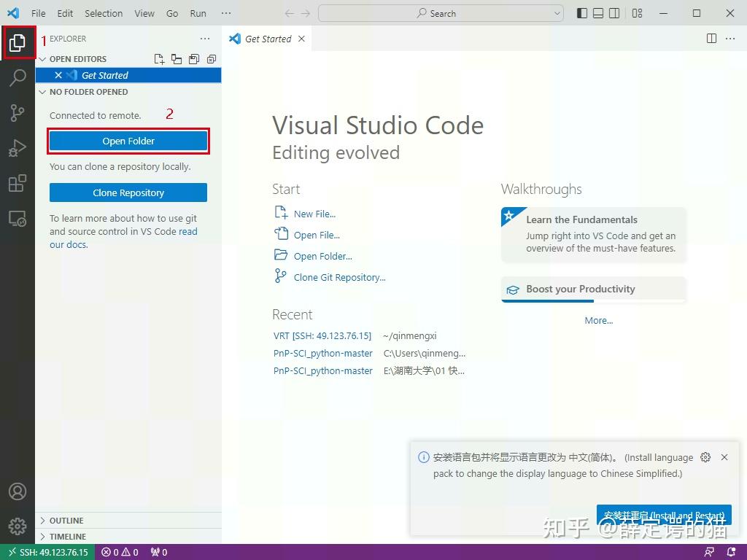Screen dimensions: 747x560
Task: Select the Source Control icon
Action: (x=18, y=112)
